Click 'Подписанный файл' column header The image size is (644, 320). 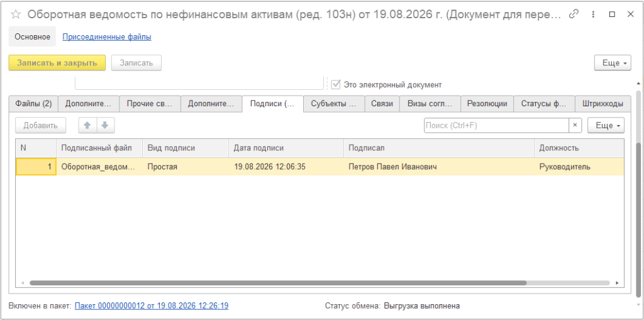(99, 148)
